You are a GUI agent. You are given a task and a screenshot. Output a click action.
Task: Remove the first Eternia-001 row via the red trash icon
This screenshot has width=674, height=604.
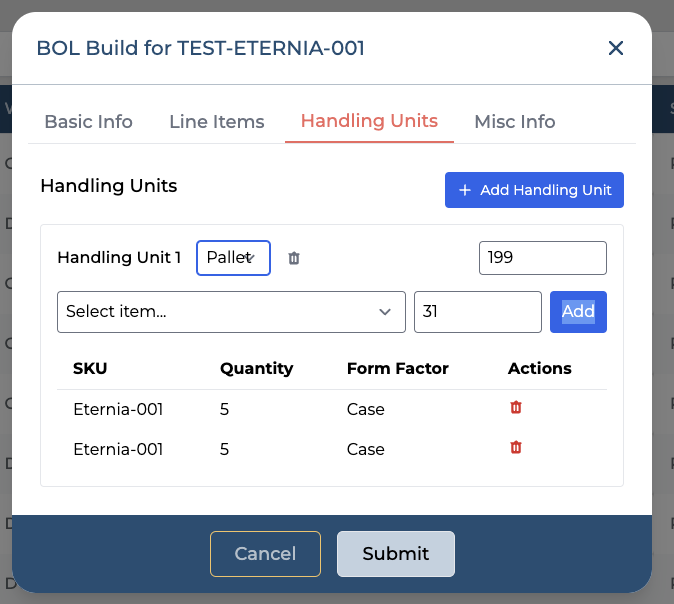(516, 408)
